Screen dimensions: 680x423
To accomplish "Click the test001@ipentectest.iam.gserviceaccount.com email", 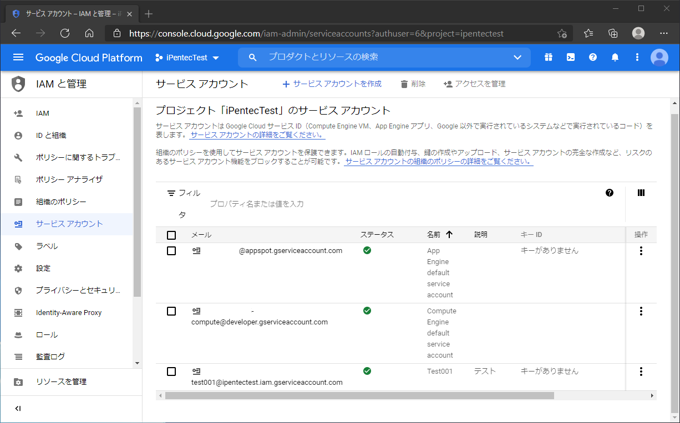I will point(267,382).
